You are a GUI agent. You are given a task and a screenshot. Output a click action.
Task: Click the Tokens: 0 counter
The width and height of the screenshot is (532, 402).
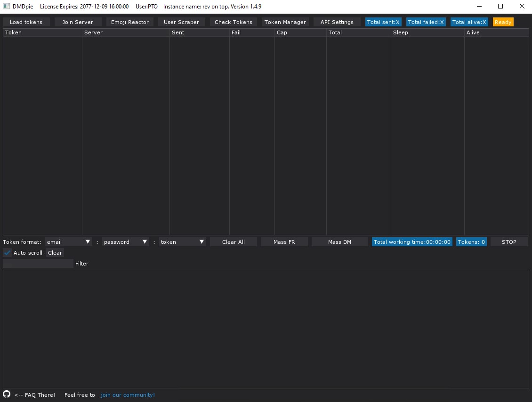pyautogui.click(x=472, y=242)
